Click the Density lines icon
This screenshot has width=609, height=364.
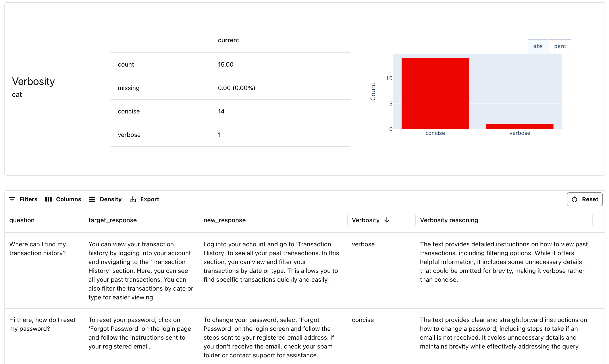pyautogui.click(x=92, y=199)
